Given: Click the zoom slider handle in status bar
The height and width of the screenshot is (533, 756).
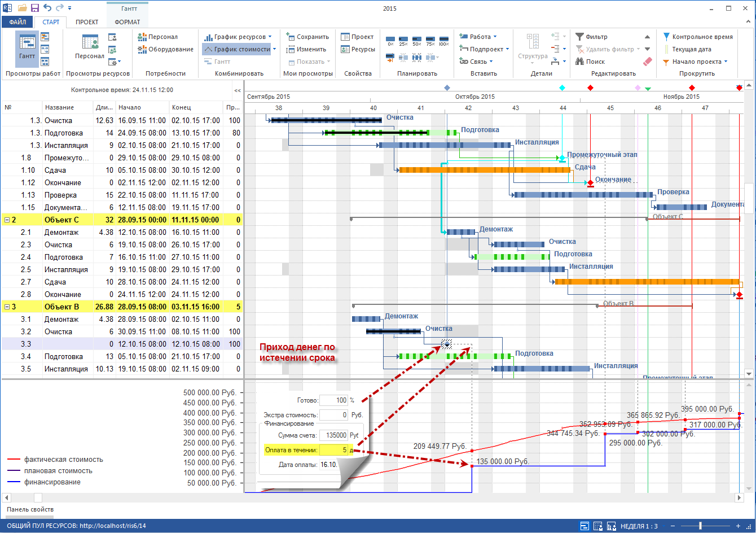Looking at the screenshot, I should [700, 526].
